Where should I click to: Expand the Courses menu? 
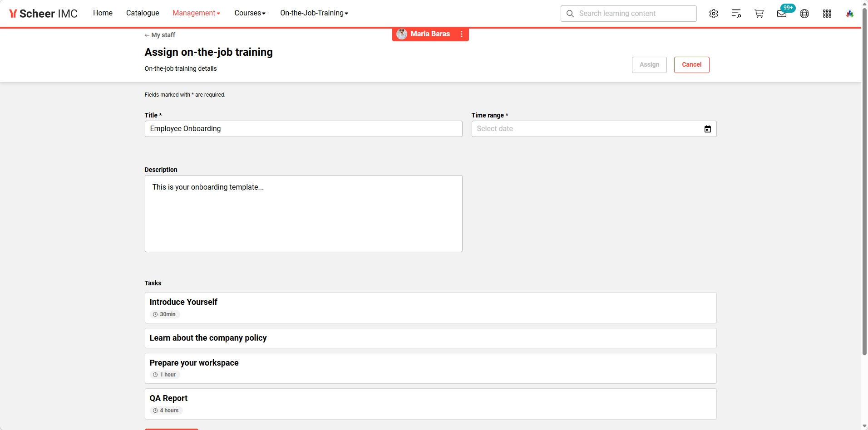click(250, 13)
